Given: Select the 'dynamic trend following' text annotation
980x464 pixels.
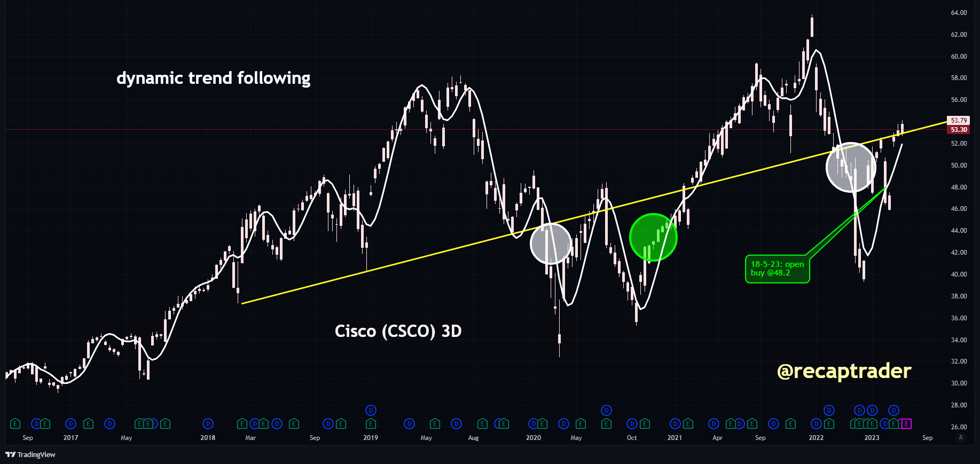Looking at the screenshot, I should click(x=214, y=78).
